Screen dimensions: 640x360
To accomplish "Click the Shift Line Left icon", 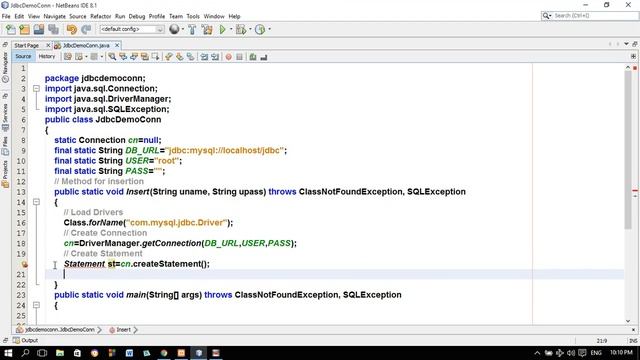I will pyautogui.click(x=204, y=57).
